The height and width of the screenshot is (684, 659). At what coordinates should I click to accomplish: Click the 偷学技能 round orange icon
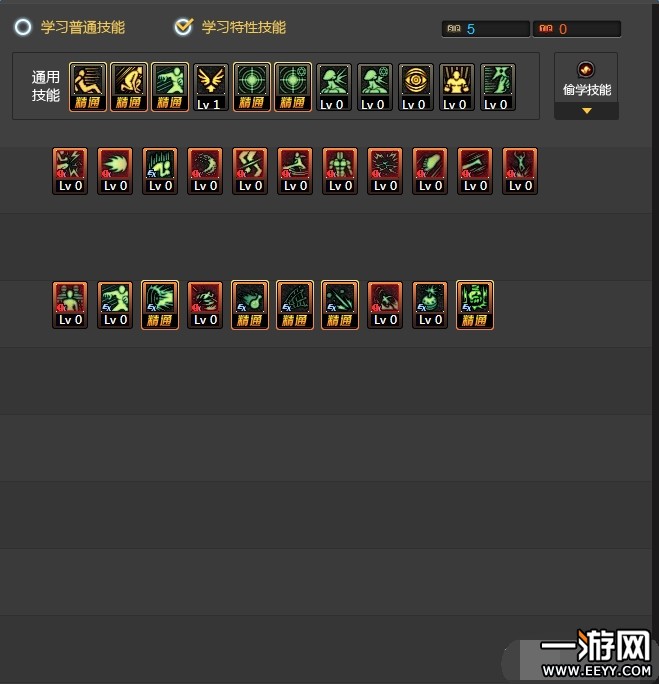[585, 69]
